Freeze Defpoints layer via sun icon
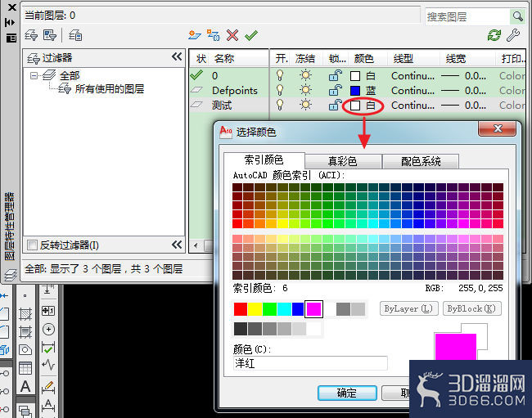532x418 pixels. click(305, 90)
